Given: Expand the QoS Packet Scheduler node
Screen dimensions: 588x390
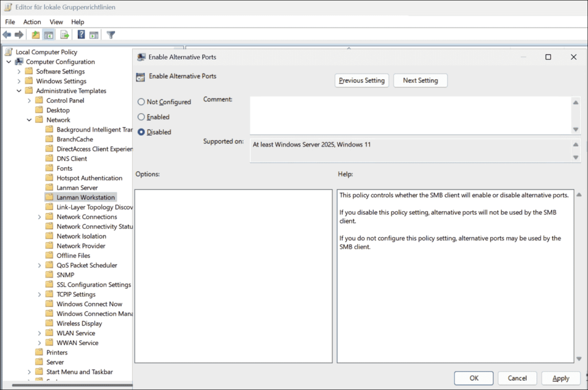Looking at the screenshot, I should (x=40, y=265).
